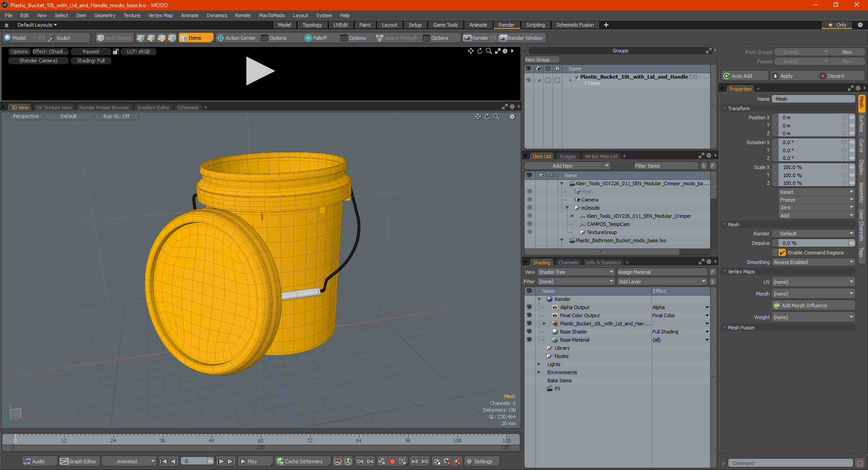Open the UV vertex map dropdown
The width and height of the screenshot is (868, 470).
click(813, 282)
